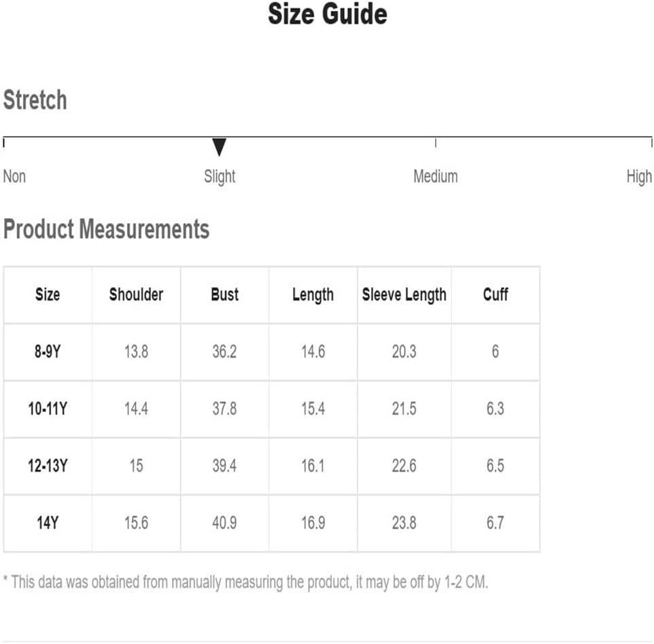Select the 10-11Y size row label
The width and height of the screenshot is (654, 644).
[x=48, y=409]
